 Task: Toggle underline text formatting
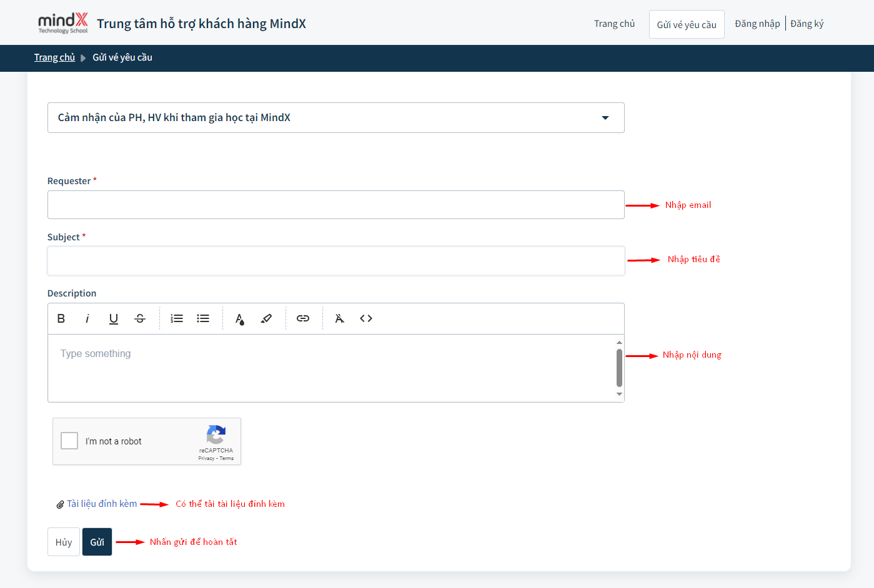114,318
